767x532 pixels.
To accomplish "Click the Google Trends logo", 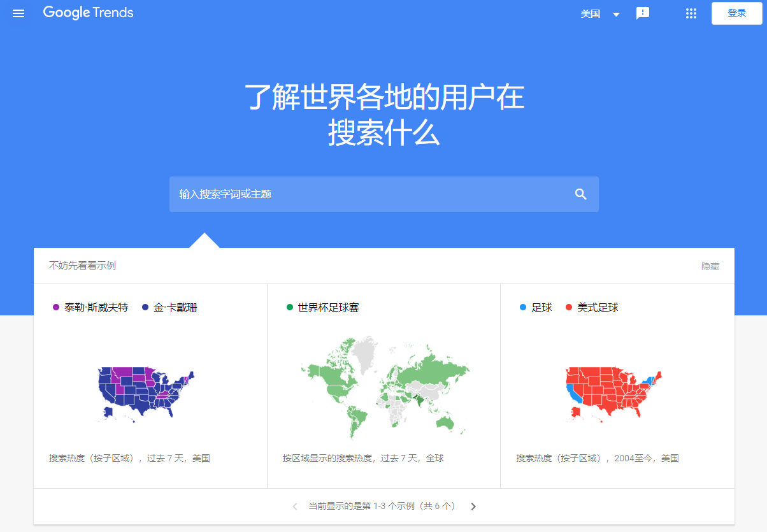I will click(88, 13).
